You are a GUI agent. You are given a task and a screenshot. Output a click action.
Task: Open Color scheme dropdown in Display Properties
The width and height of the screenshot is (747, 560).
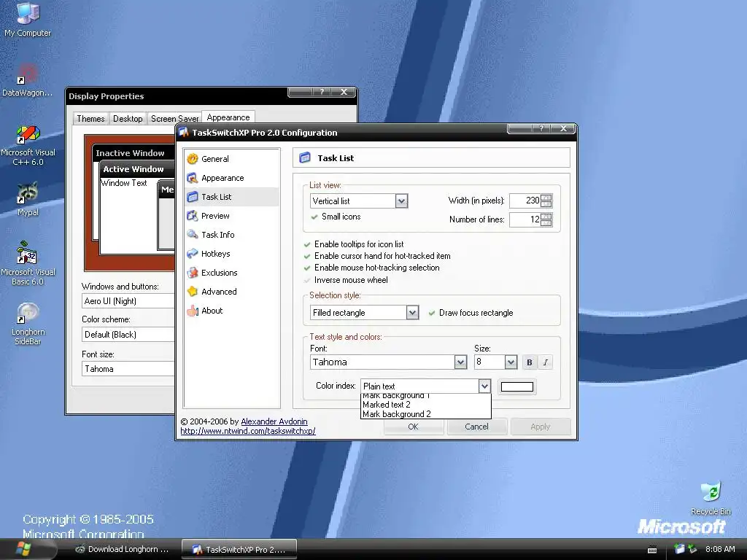pyautogui.click(x=128, y=334)
